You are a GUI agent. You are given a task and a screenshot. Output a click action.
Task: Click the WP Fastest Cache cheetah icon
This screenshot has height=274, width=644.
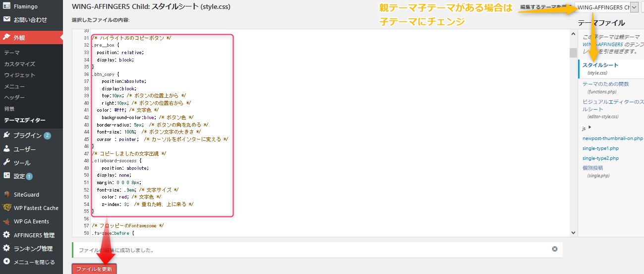pyautogui.click(x=7, y=208)
